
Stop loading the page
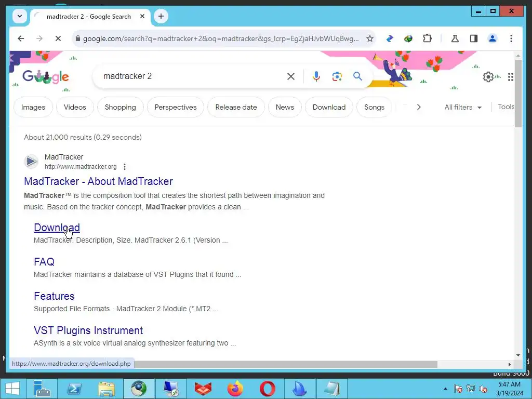coord(58,38)
